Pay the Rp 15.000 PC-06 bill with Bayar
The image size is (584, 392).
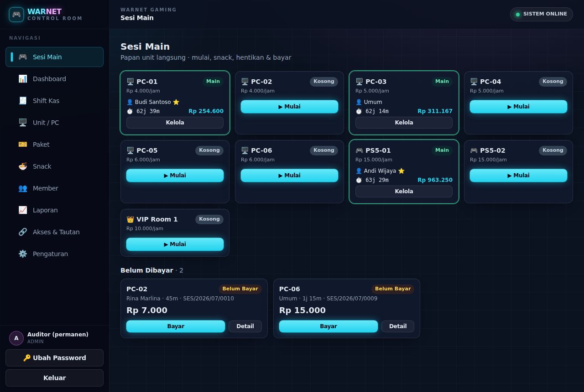click(328, 326)
